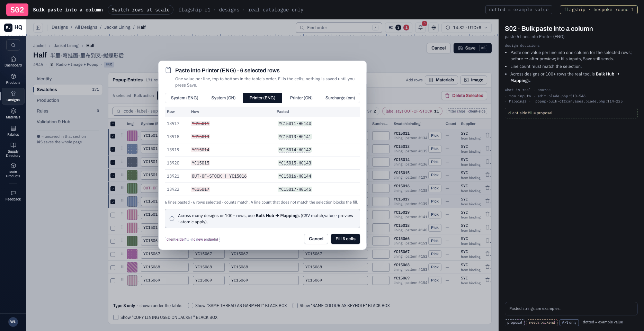Enable Show COPY LINING USED ON JACKET box
Screen dimensions: 644x331
(x=116, y=317)
